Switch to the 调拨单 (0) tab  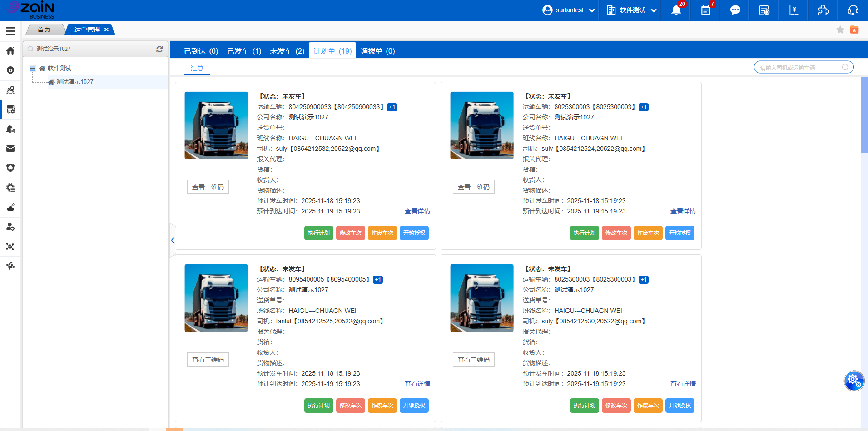[377, 51]
